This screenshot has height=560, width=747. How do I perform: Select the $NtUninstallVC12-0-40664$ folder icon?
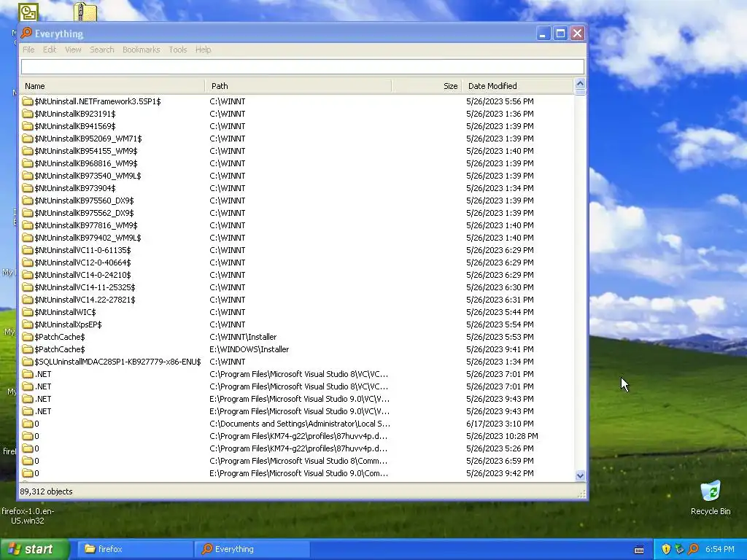click(x=28, y=262)
